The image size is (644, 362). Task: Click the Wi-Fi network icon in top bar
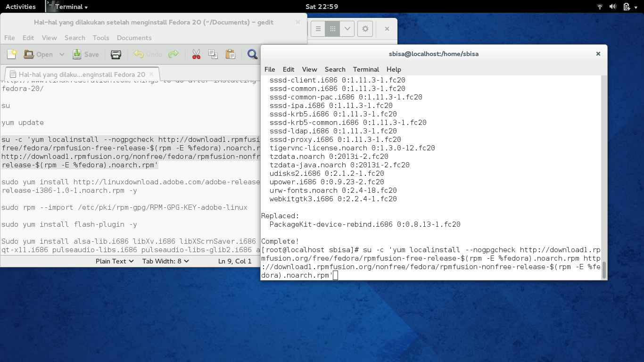(600, 7)
